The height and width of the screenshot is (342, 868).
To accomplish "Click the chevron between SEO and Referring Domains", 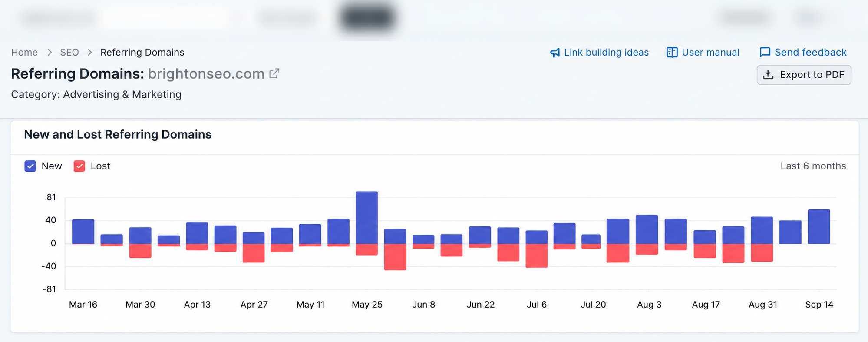I will (x=90, y=53).
